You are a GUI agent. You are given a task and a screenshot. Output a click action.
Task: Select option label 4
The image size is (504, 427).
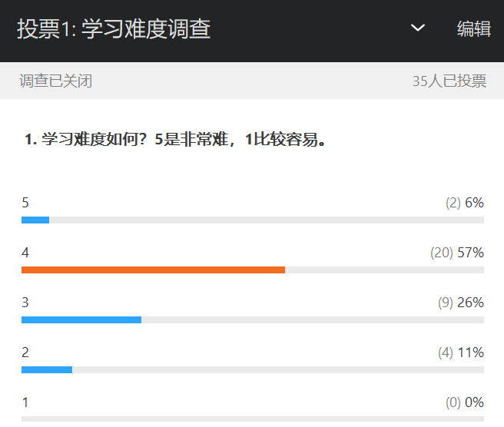pyautogui.click(x=25, y=253)
